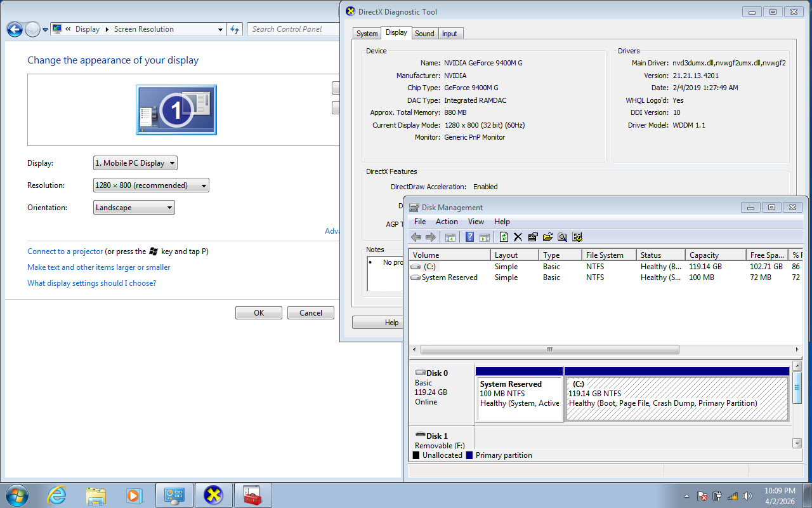Click Cancel in Screen Resolution window

coord(311,313)
